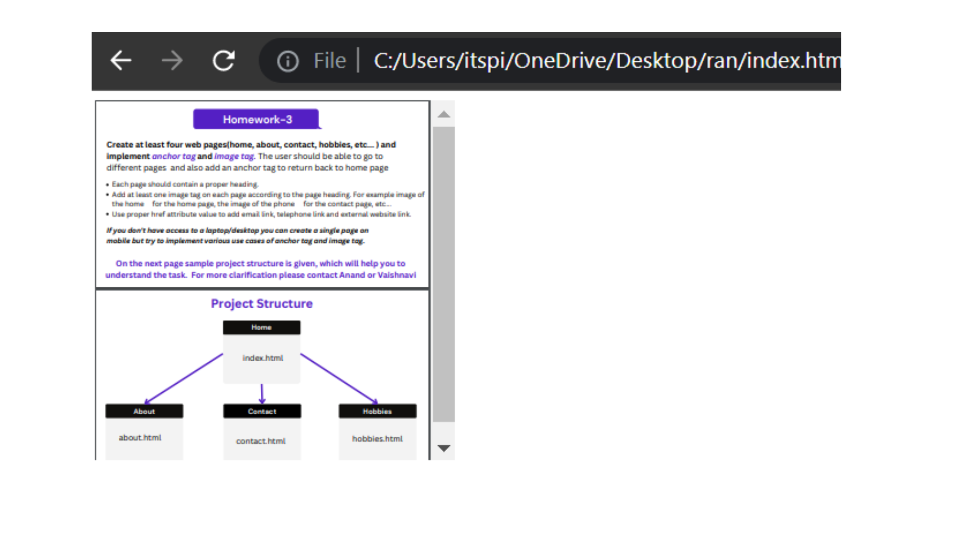Click the About box header
980x551 pixels.
click(144, 411)
